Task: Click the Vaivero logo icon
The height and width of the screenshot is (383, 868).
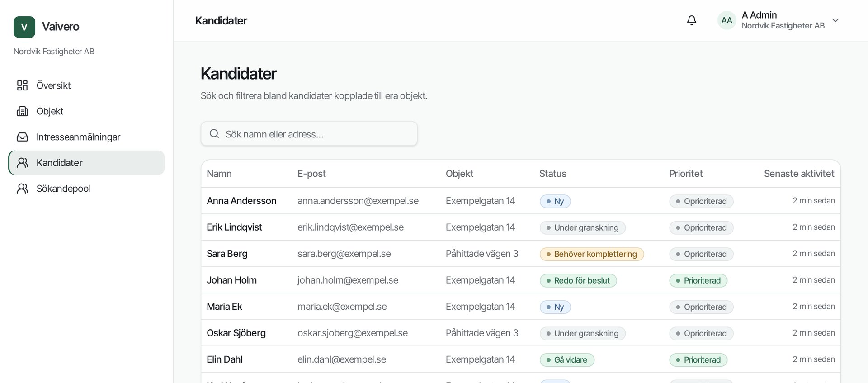Action: 24,27
